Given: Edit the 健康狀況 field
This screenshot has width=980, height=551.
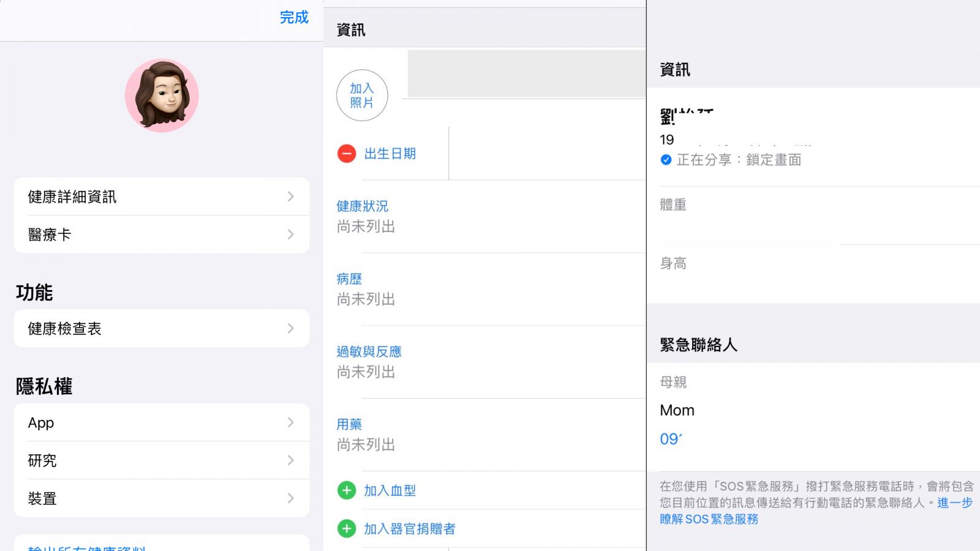Looking at the screenshot, I should pos(366,217).
